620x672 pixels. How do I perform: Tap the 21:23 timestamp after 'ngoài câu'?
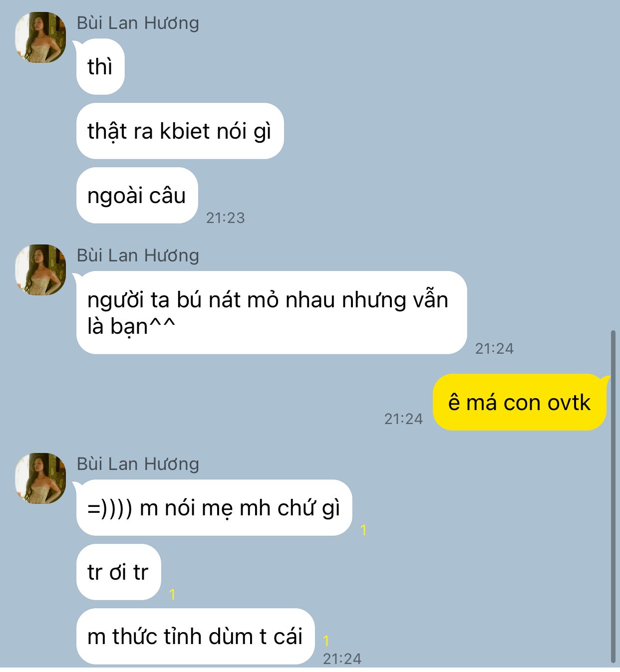pyautogui.click(x=226, y=218)
